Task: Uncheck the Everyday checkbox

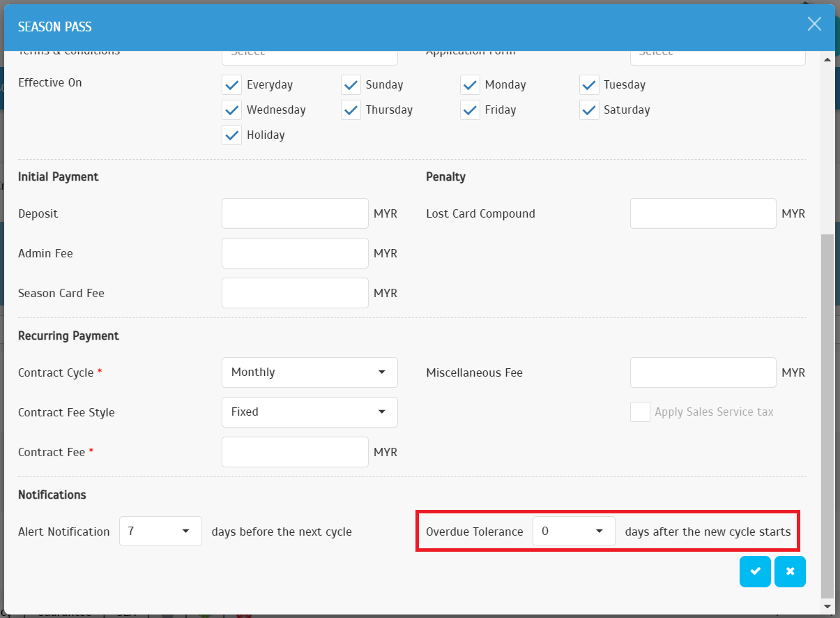Action: point(231,85)
